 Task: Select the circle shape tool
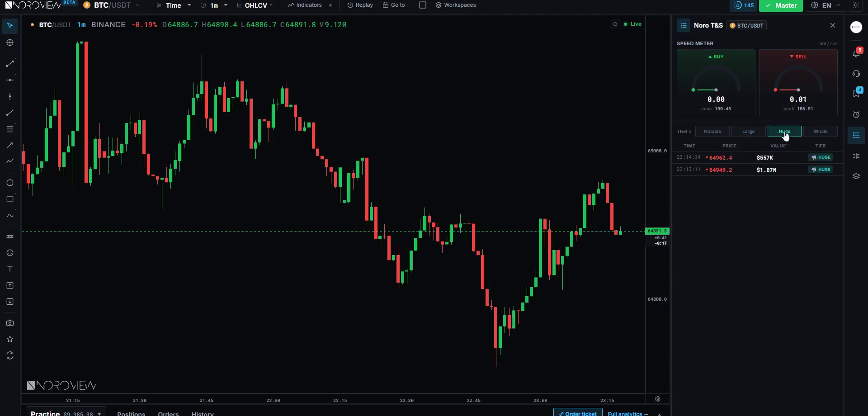tap(10, 183)
